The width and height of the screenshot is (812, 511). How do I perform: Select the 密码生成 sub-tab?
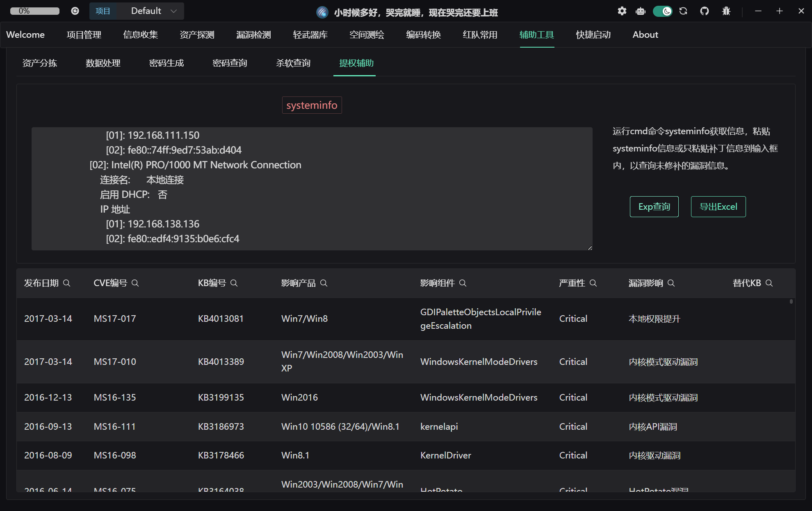167,63
